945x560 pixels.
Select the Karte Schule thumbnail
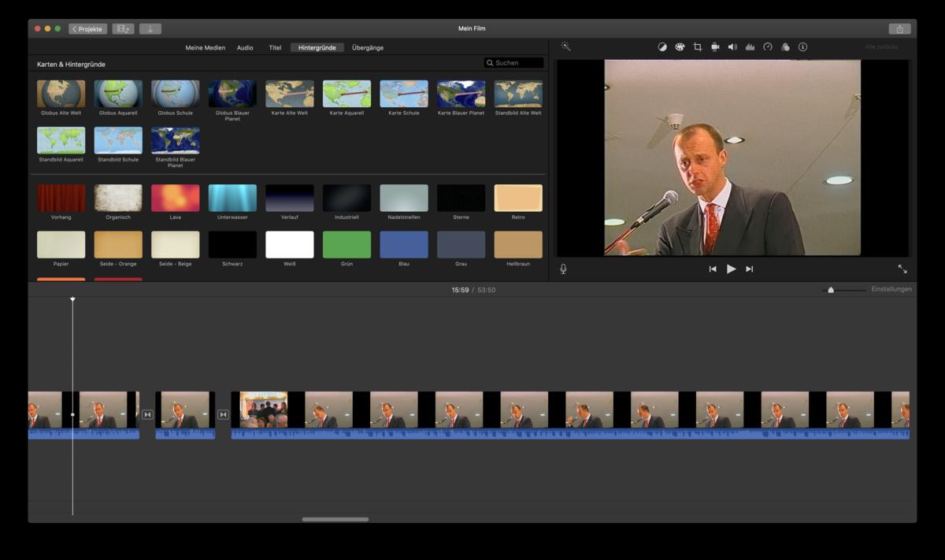point(404,94)
